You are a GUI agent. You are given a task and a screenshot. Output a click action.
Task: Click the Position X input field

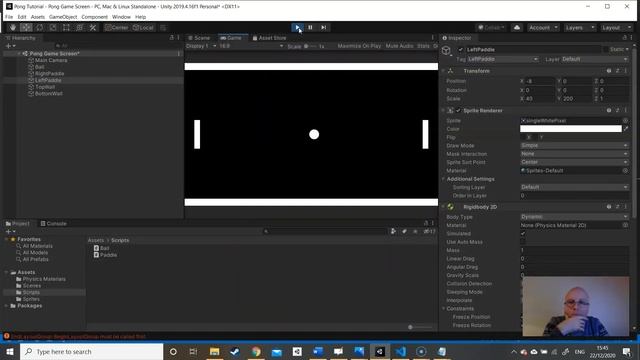[x=540, y=81]
